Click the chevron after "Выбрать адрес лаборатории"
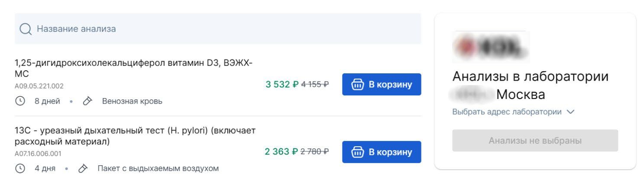Viewport: 644px width, 187px height. [570, 112]
